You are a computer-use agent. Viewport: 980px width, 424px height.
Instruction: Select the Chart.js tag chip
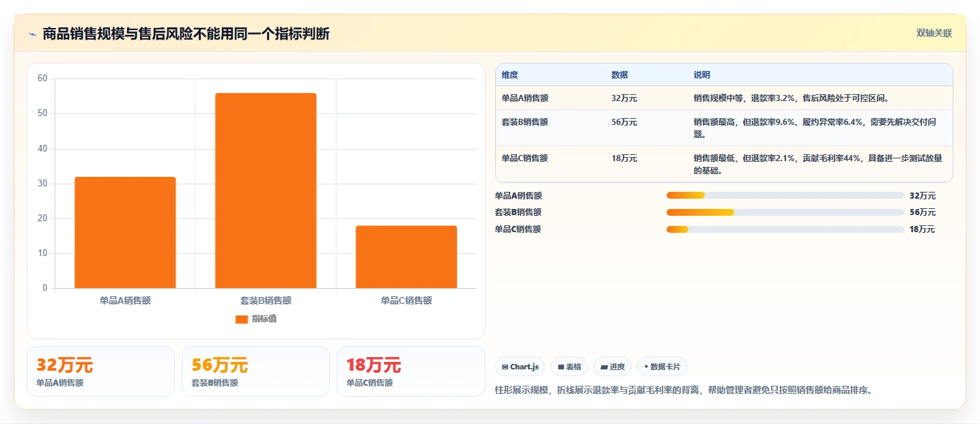point(520,367)
